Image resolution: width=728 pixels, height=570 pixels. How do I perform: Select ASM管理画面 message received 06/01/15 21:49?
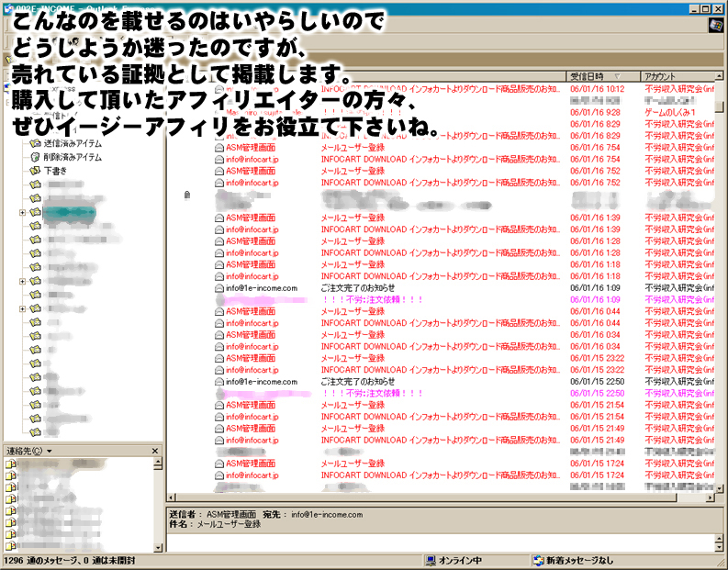pos(464,429)
